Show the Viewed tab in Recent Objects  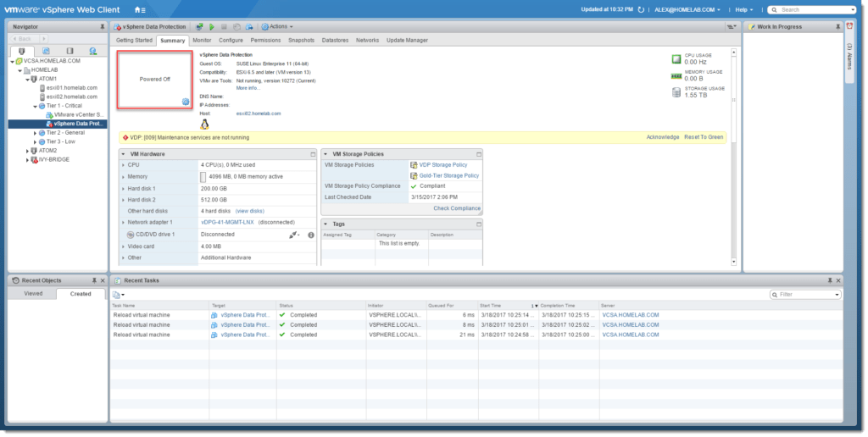[33, 294]
